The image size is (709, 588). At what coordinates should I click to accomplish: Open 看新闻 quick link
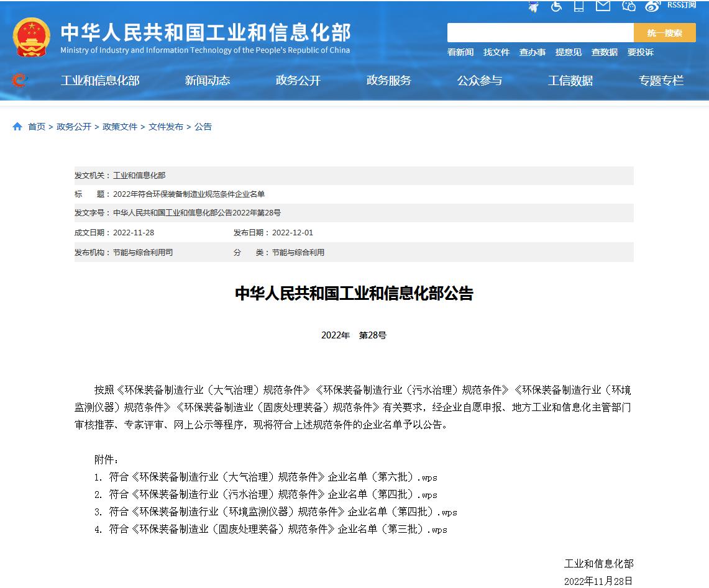point(460,52)
